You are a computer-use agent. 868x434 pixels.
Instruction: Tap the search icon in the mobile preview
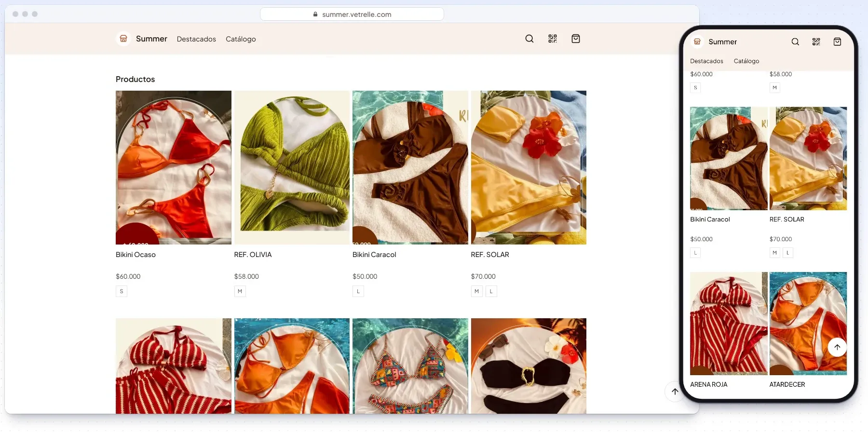tap(795, 42)
